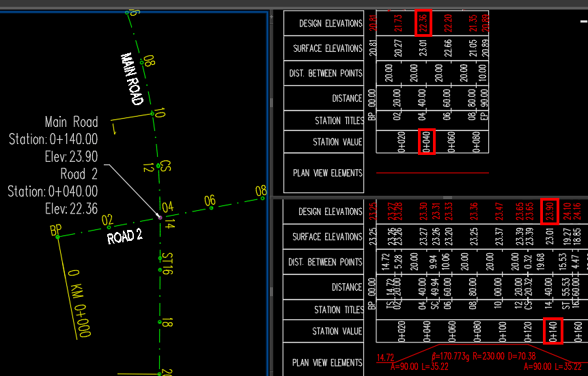Click 0+080 station value in upper profile

point(476,142)
